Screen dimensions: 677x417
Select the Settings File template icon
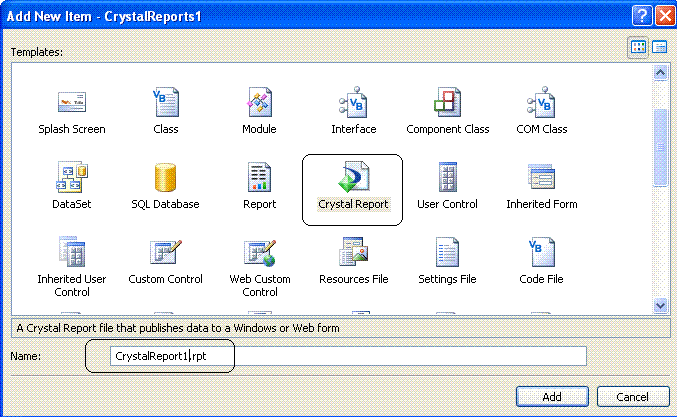pos(447,252)
